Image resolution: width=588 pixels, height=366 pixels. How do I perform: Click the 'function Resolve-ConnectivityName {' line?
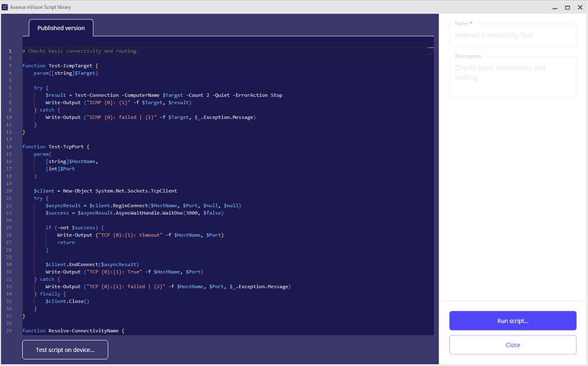[x=73, y=331]
